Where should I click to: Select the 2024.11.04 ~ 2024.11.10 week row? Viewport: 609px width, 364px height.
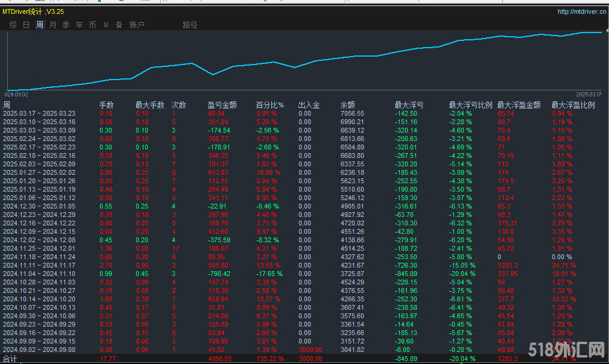tap(39, 274)
